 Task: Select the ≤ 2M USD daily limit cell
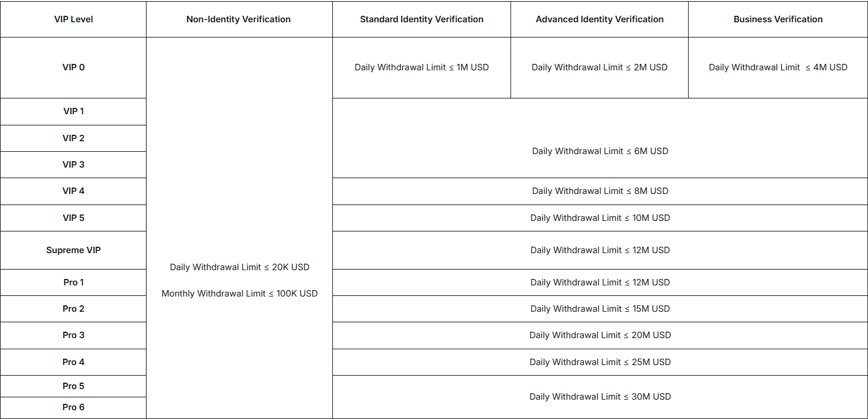click(600, 67)
